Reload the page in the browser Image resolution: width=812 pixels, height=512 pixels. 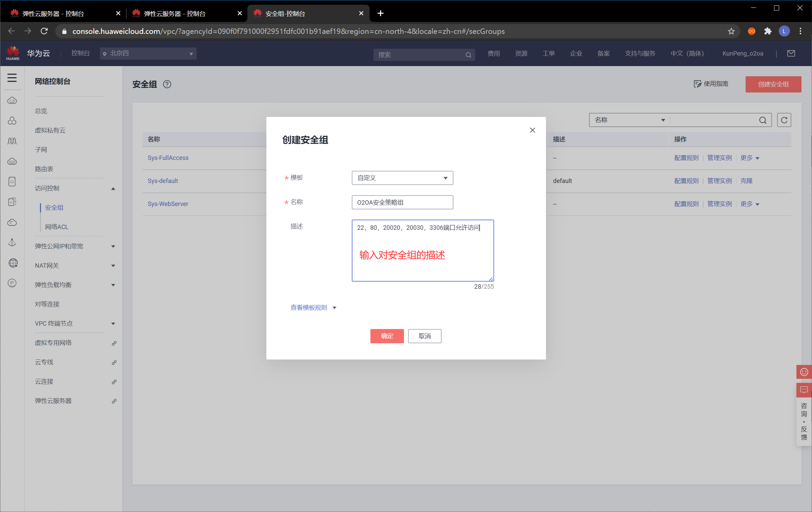coord(44,31)
